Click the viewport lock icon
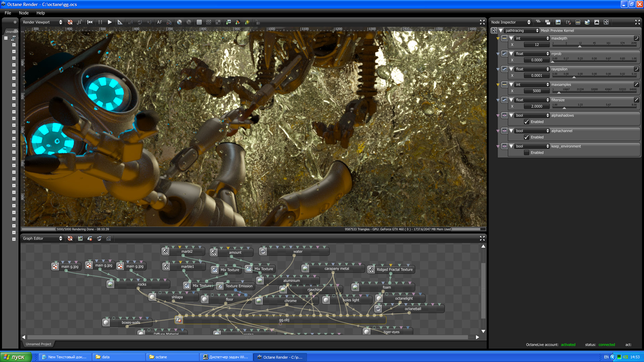644x362 pixels. point(258,22)
